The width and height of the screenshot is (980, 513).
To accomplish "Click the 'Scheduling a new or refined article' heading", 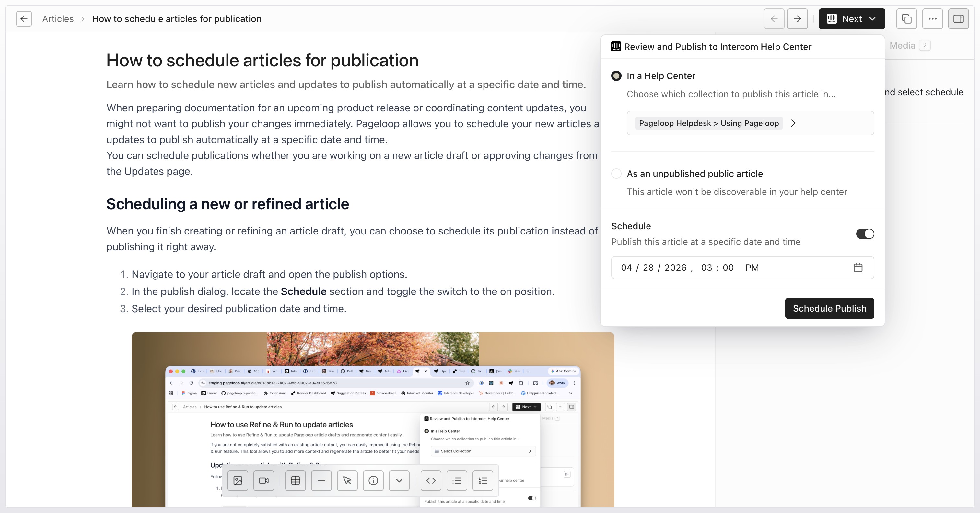I will tap(227, 204).
